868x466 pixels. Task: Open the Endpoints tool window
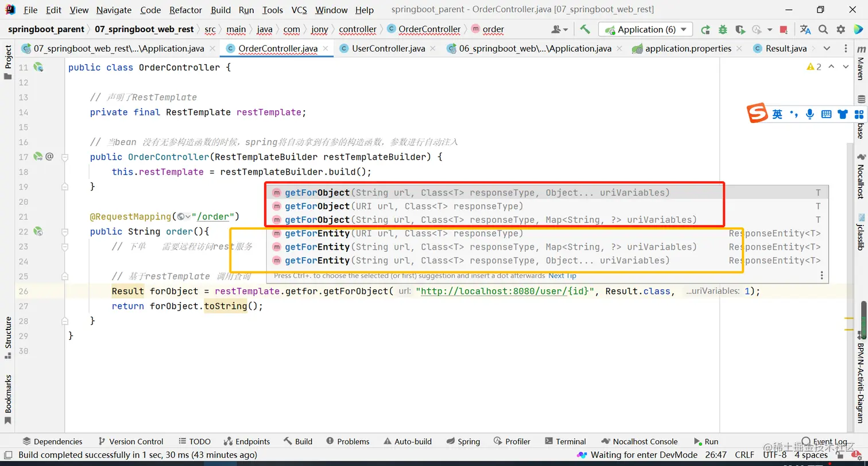pyautogui.click(x=246, y=441)
